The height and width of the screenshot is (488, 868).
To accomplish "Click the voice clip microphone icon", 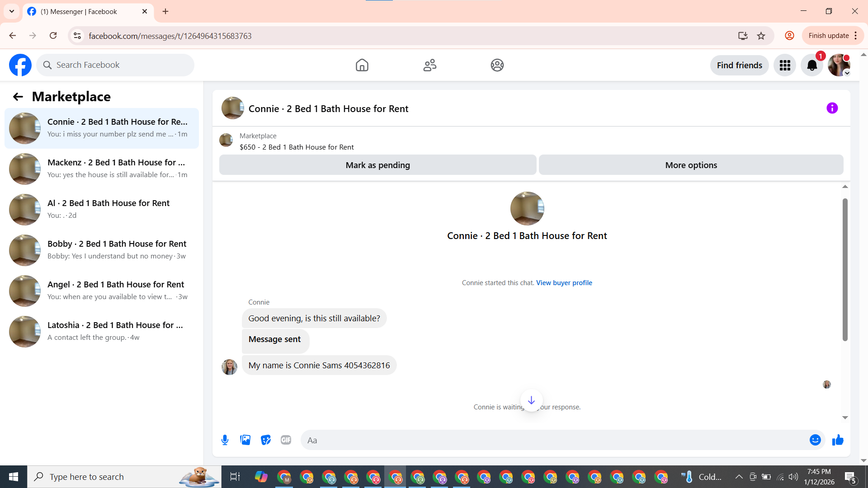I will click(x=225, y=440).
